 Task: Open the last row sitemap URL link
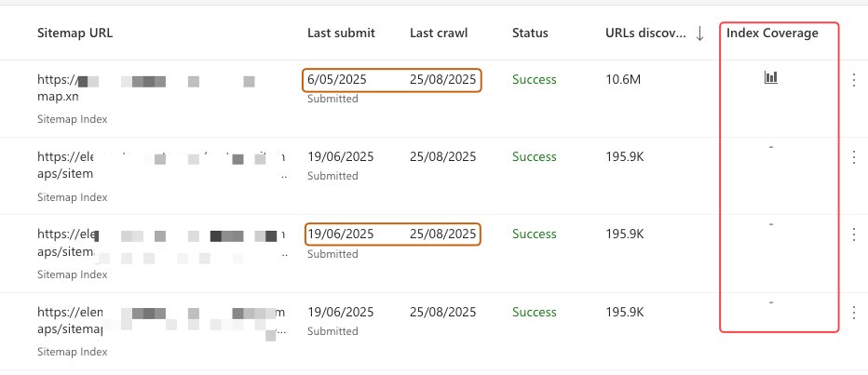click(162, 321)
